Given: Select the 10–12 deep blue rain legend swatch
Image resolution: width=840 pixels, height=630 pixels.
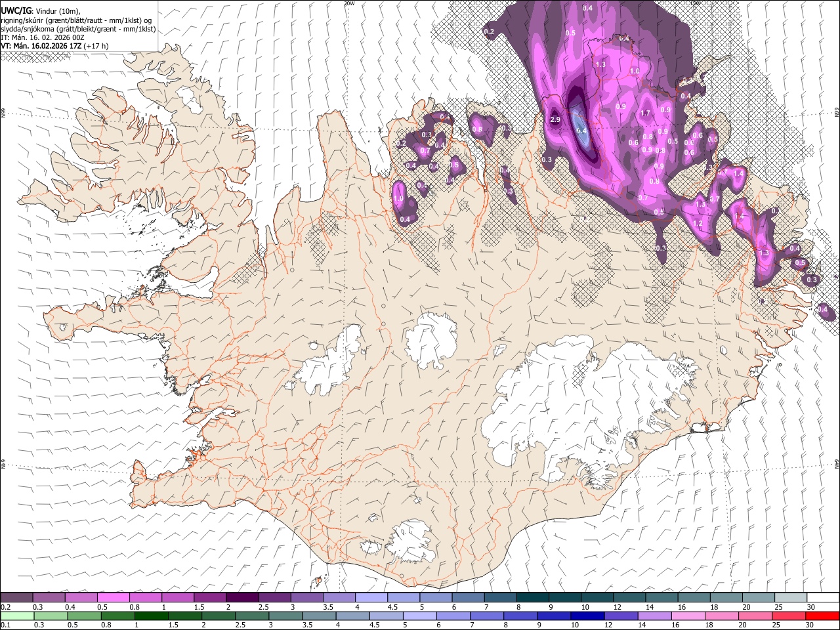Looking at the screenshot, I should point(587,616).
